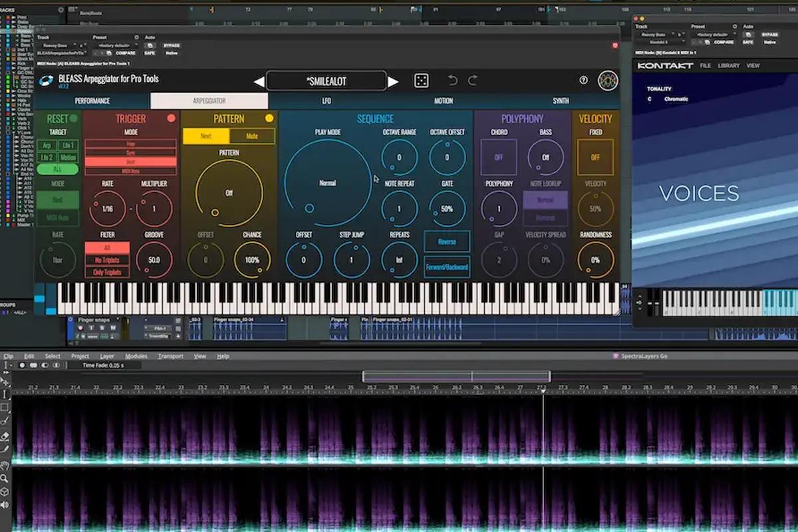Image resolution: width=798 pixels, height=532 pixels.
Task: Click the Forward/Backward sequence button
Action: [x=446, y=266]
